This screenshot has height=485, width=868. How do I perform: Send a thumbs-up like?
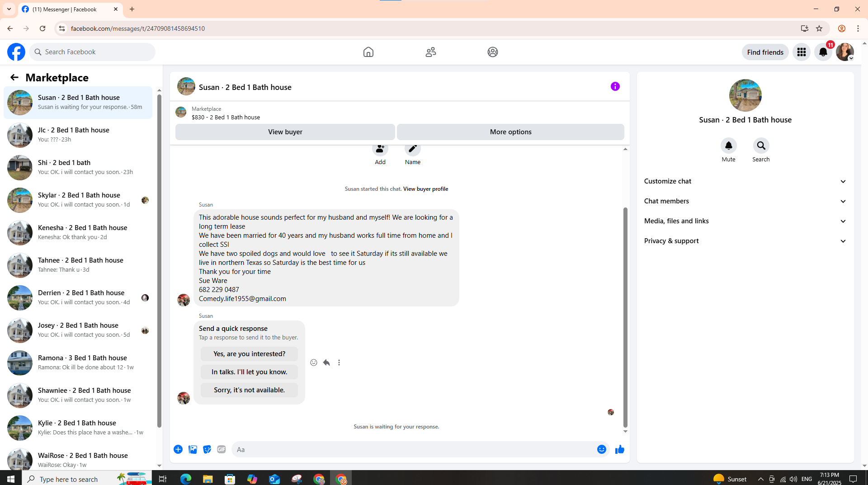(620, 449)
